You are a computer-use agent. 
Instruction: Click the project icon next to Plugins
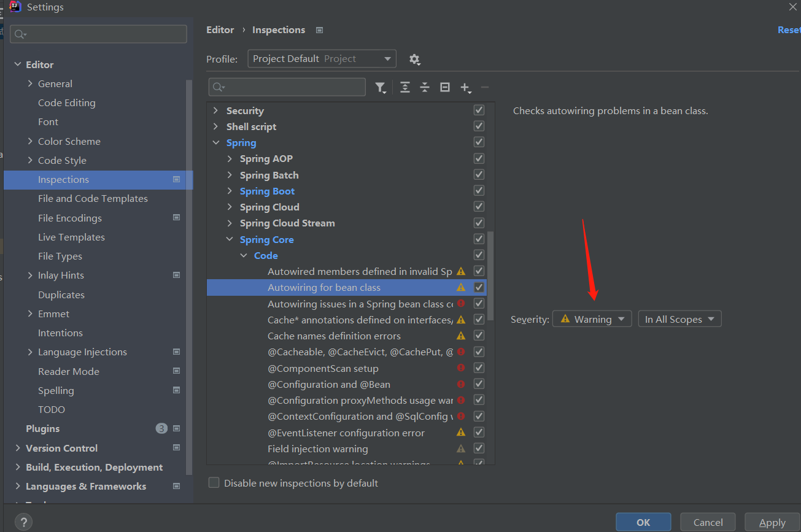coord(177,429)
